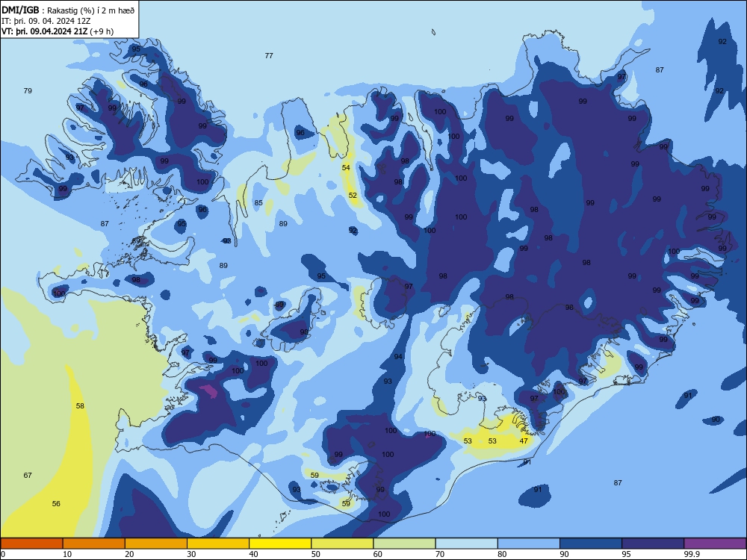
Task: Click the humidity value '79' on the map
Action: [x=28, y=90]
